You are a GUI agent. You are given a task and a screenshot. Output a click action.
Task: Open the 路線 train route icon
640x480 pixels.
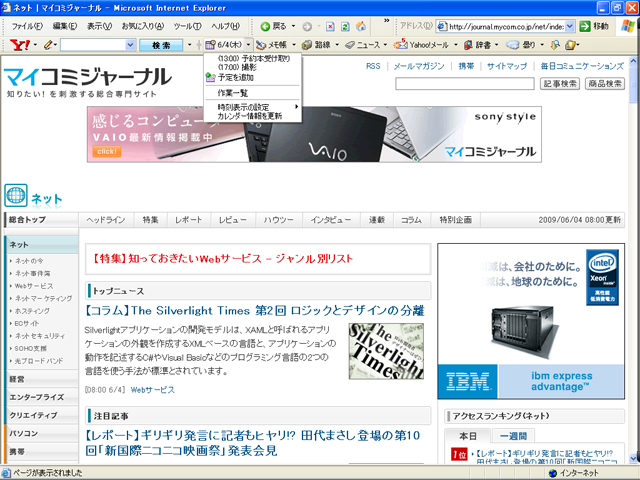(307, 45)
